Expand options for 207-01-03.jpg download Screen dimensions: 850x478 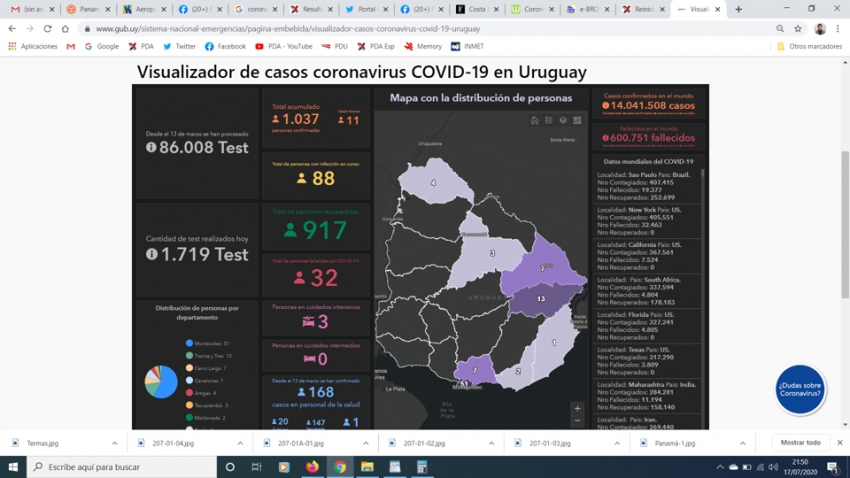(x=617, y=443)
